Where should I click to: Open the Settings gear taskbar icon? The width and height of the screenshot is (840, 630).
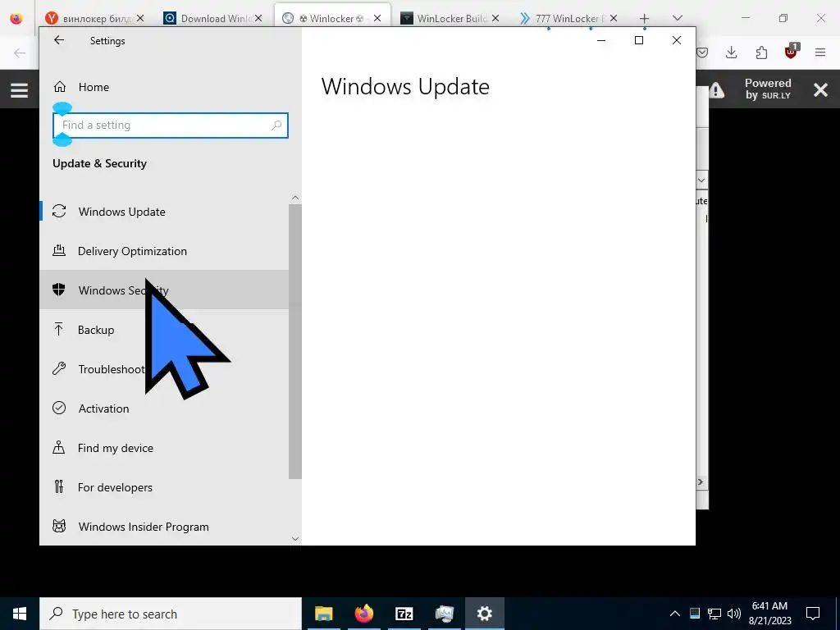click(484, 614)
